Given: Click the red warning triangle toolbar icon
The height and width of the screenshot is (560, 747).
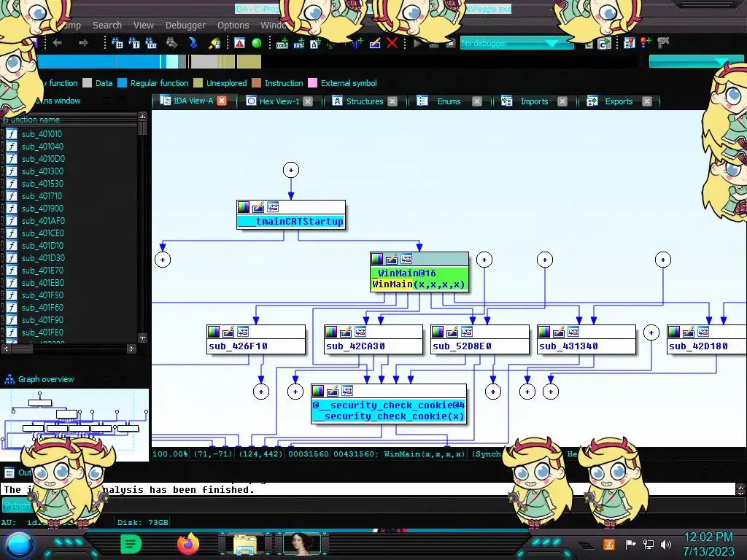Looking at the screenshot, I should click(239, 43).
